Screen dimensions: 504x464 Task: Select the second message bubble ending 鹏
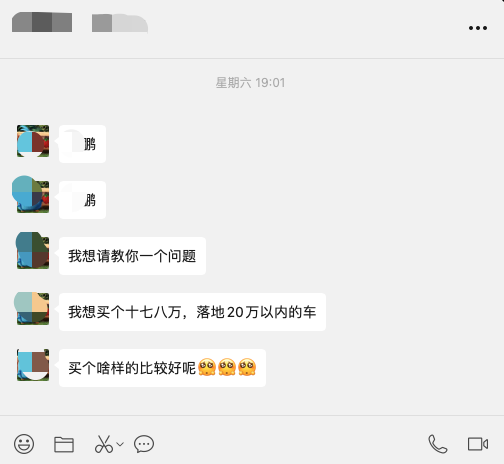[x=82, y=200]
